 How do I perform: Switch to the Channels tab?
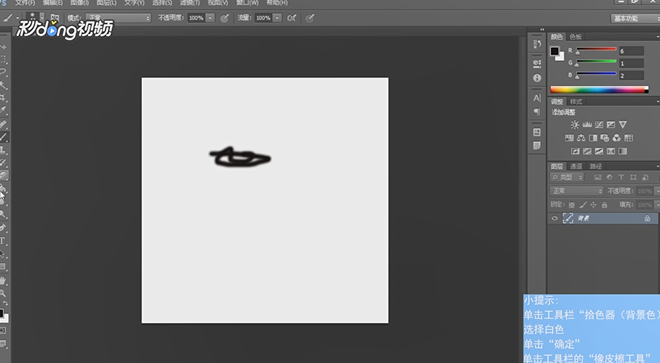pos(576,166)
